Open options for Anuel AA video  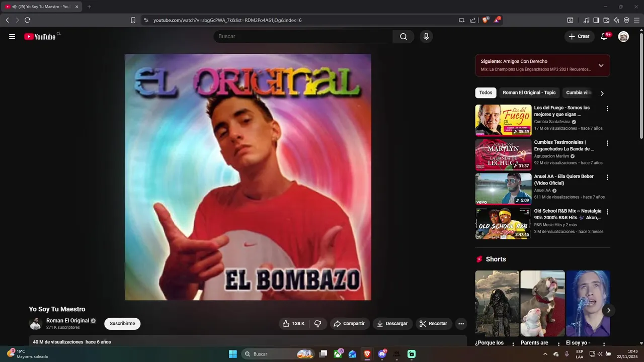click(x=607, y=177)
